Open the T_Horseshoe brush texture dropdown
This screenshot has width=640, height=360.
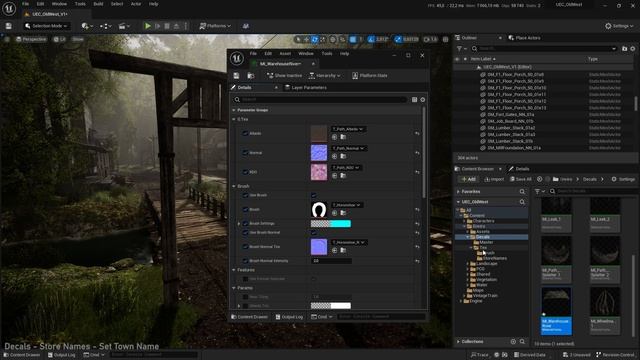pyautogui.click(x=346, y=205)
